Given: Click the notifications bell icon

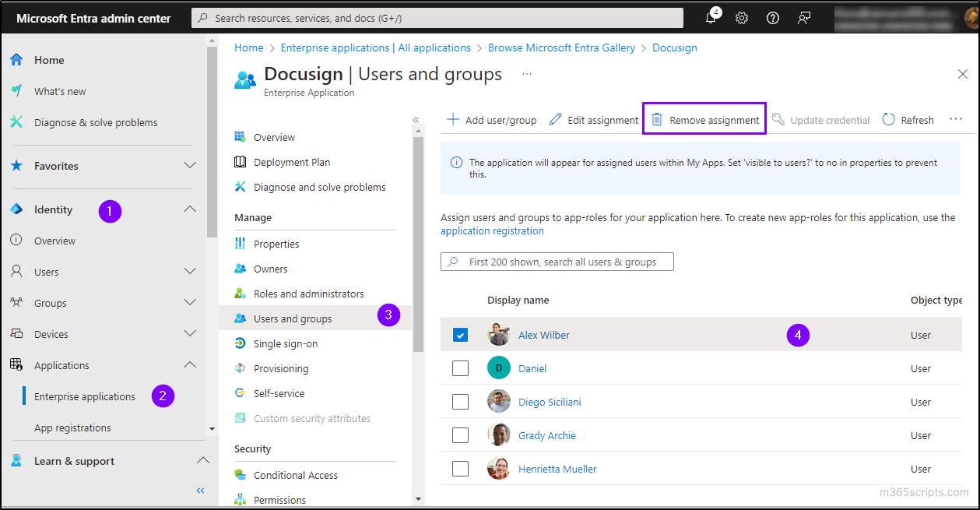Looking at the screenshot, I should point(711,17).
